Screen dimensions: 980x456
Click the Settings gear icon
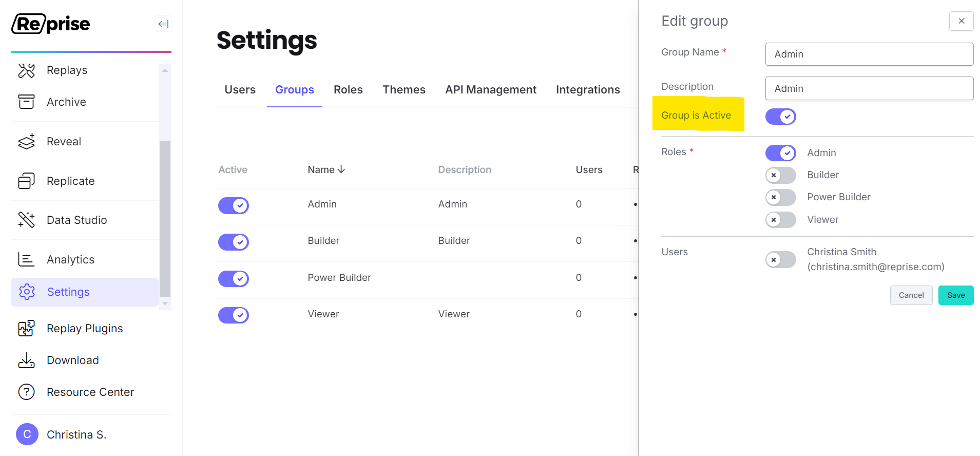coord(27,292)
